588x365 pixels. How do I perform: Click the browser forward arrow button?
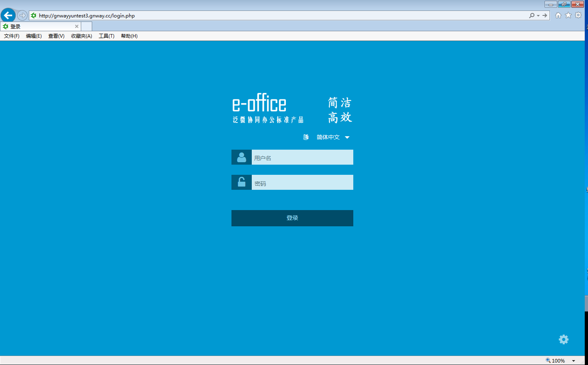(x=22, y=15)
